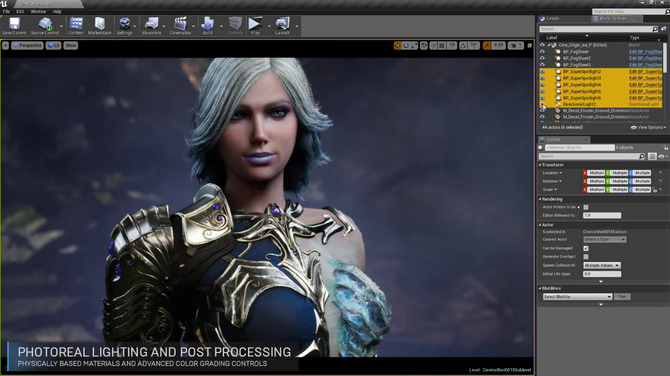The height and width of the screenshot is (376, 670).
Task: Open the Marketplace toolbar icon
Action: click(x=100, y=26)
